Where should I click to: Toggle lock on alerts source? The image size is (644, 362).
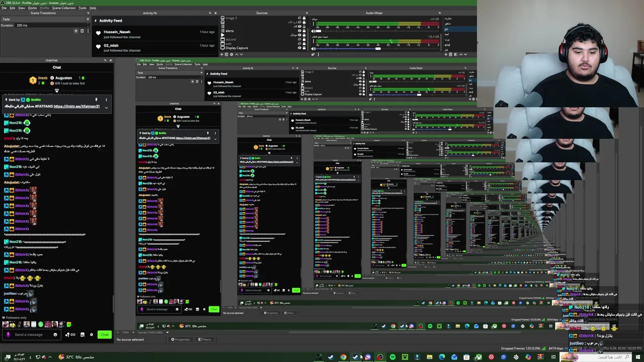coord(304,31)
